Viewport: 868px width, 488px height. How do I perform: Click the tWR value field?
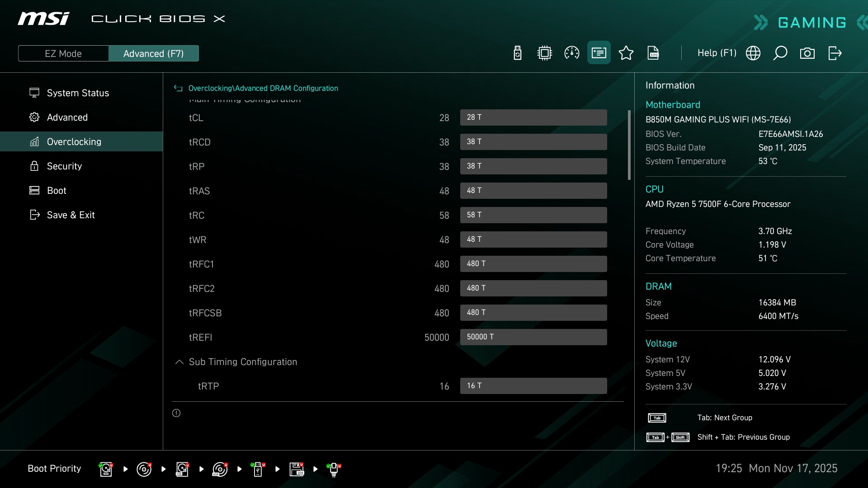pyautogui.click(x=533, y=239)
